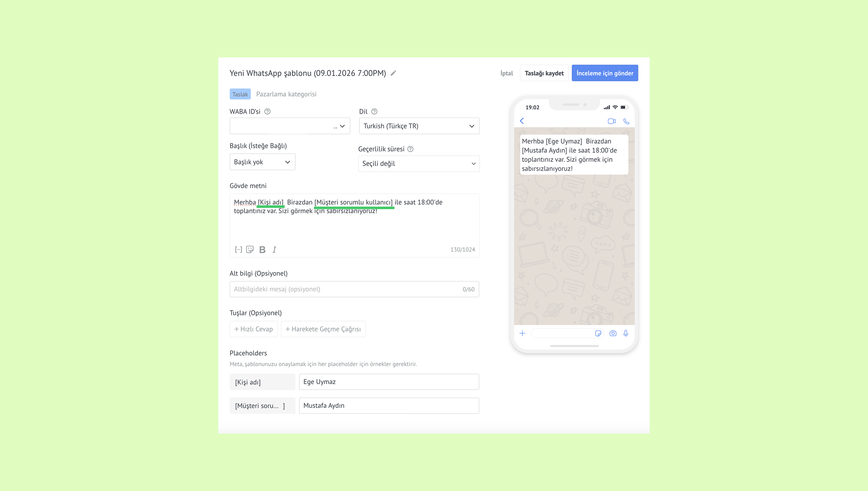The width and height of the screenshot is (868, 491).
Task: Expand the Turkish language dropdown
Action: pyautogui.click(x=419, y=126)
